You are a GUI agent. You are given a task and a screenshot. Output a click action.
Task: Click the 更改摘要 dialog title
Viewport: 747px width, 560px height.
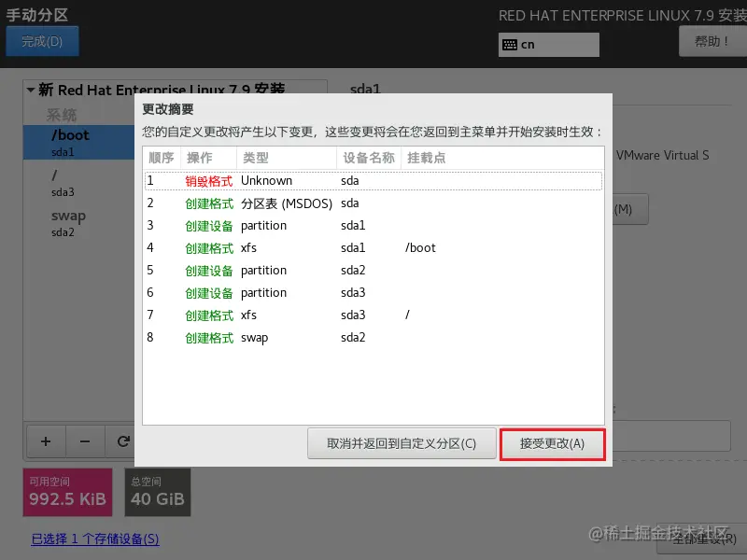(x=168, y=109)
